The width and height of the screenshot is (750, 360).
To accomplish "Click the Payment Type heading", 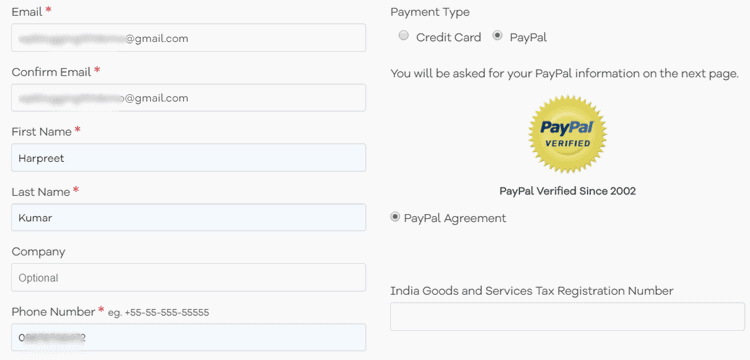I will pyautogui.click(x=430, y=12).
